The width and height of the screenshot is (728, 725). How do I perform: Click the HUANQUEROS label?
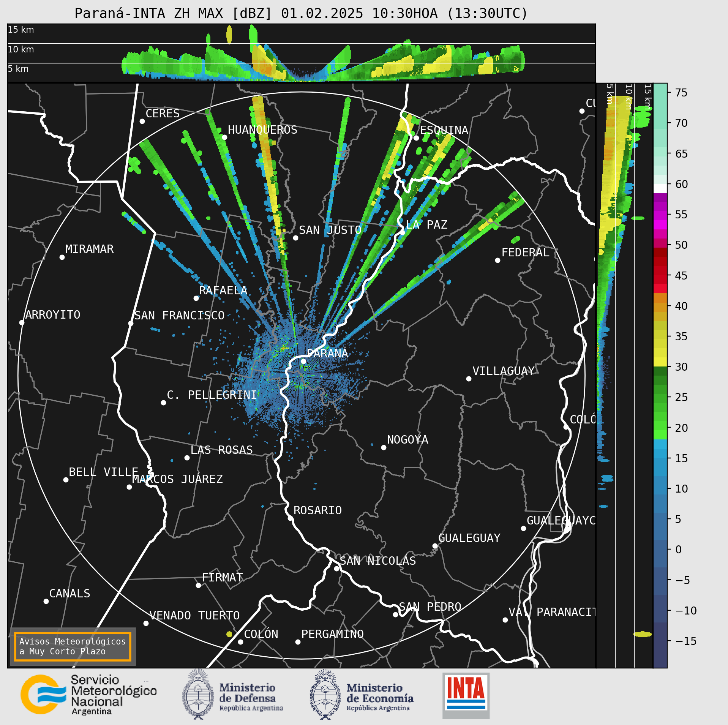(262, 130)
